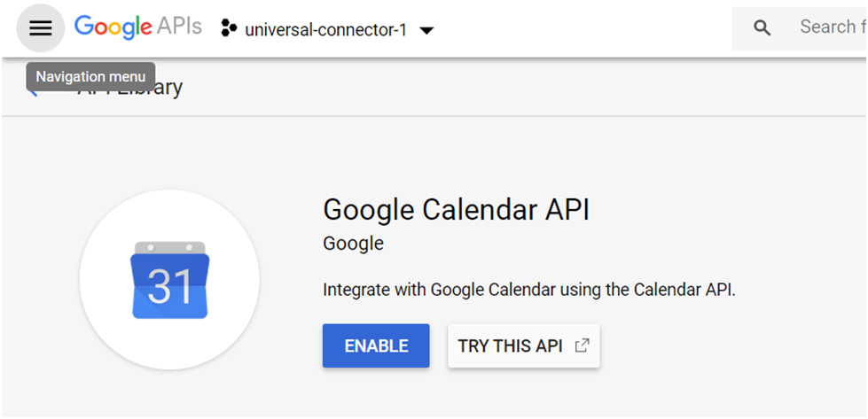Click the gray binder rings atop calendar icon
This screenshot has width=868, height=419.
click(170, 248)
